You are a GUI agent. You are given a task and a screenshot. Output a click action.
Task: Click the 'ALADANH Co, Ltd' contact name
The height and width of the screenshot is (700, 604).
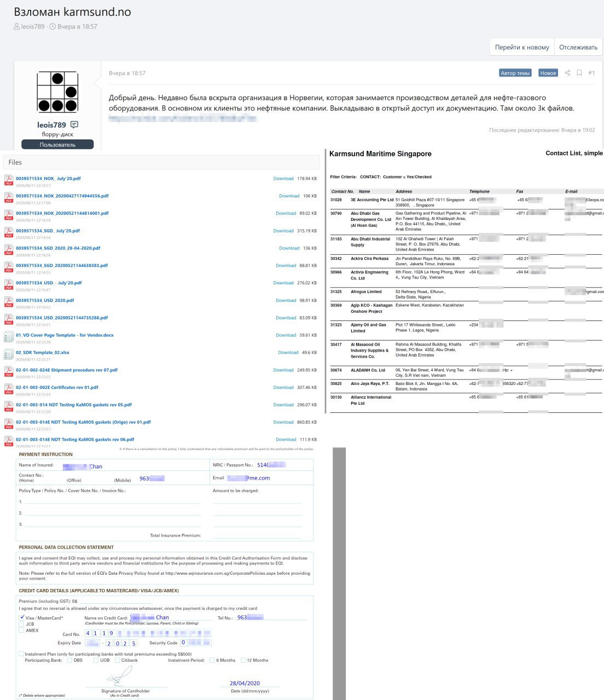368,370
